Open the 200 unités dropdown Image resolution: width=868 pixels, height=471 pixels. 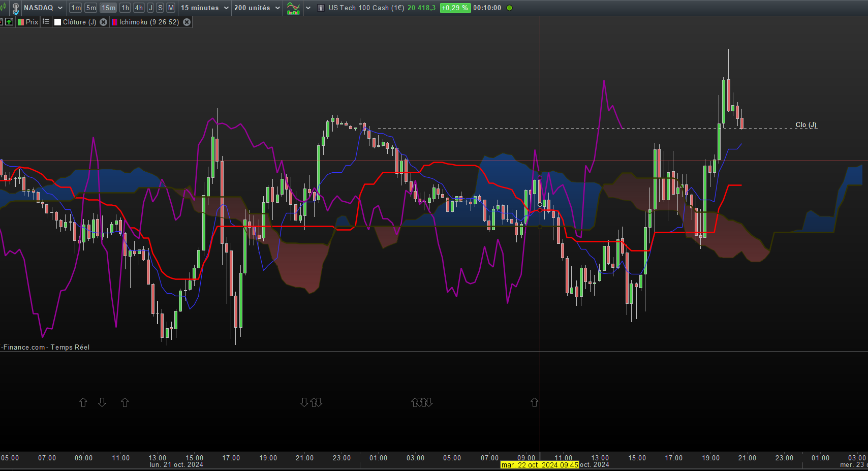pos(257,8)
